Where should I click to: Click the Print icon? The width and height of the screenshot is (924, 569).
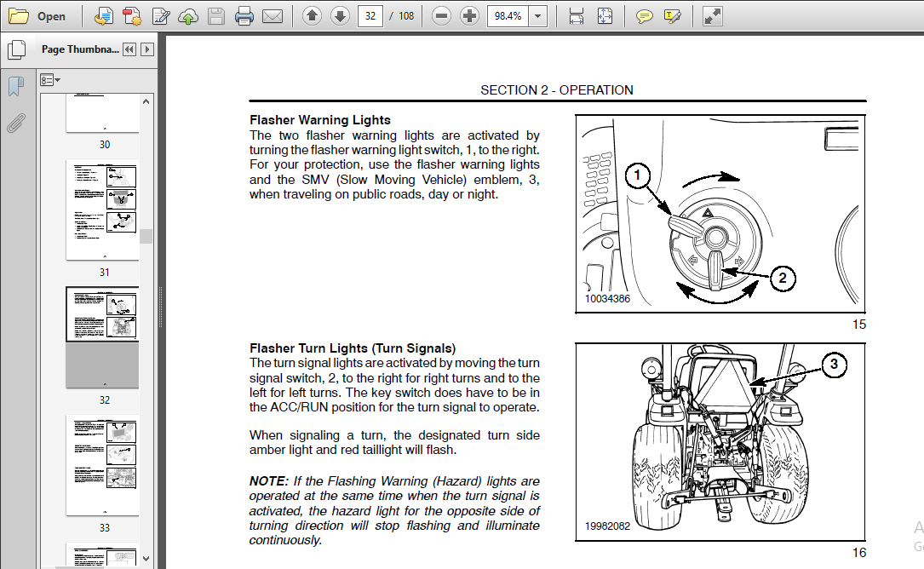(x=244, y=16)
